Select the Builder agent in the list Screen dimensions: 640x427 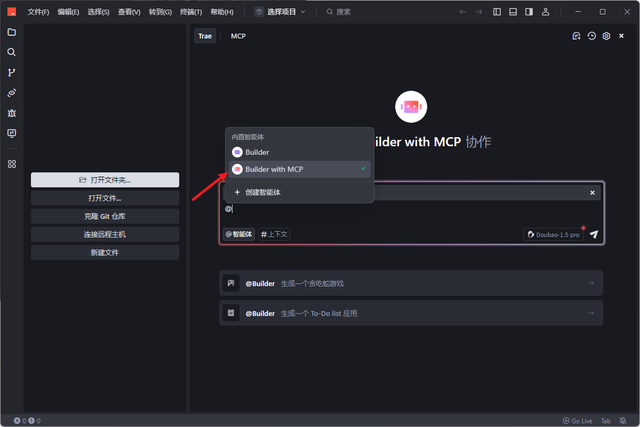pyautogui.click(x=300, y=152)
